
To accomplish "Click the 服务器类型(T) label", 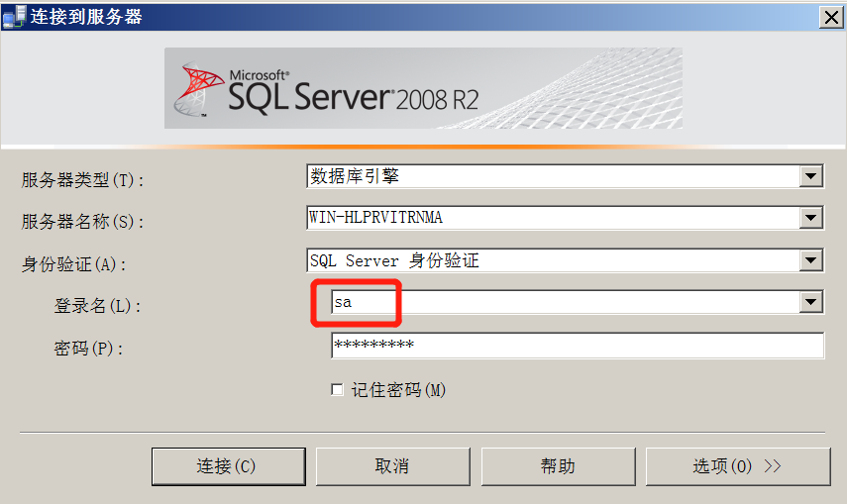I will tap(82, 180).
